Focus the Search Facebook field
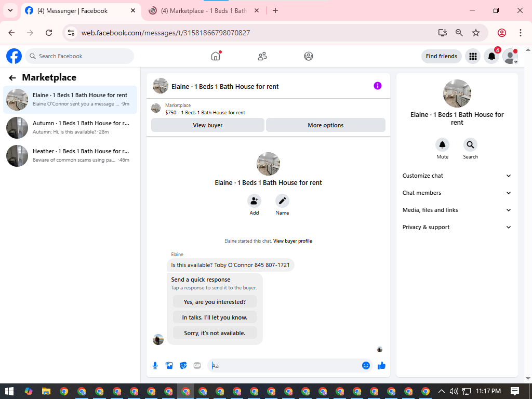The height and width of the screenshot is (399, 532). point(79,56)
